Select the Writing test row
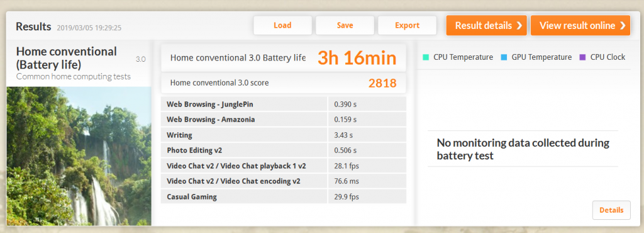 [284, 135]
